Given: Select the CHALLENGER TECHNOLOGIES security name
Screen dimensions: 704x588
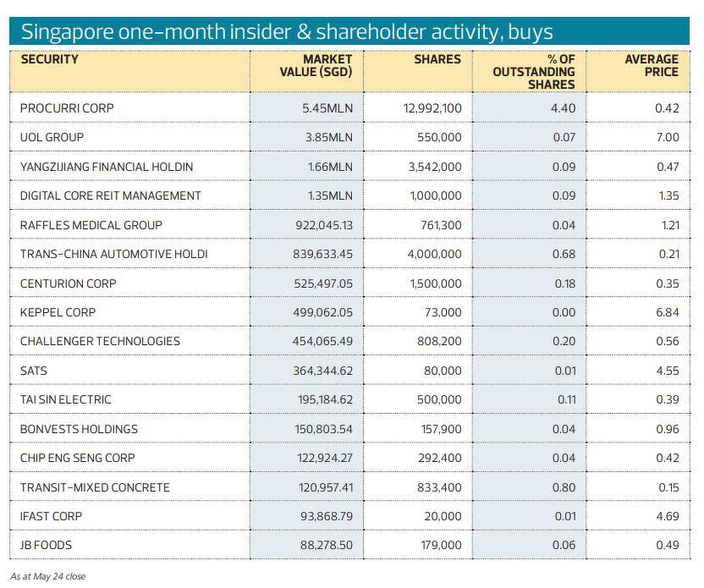Looking at the screenshot, I should [x=100, y=342].
